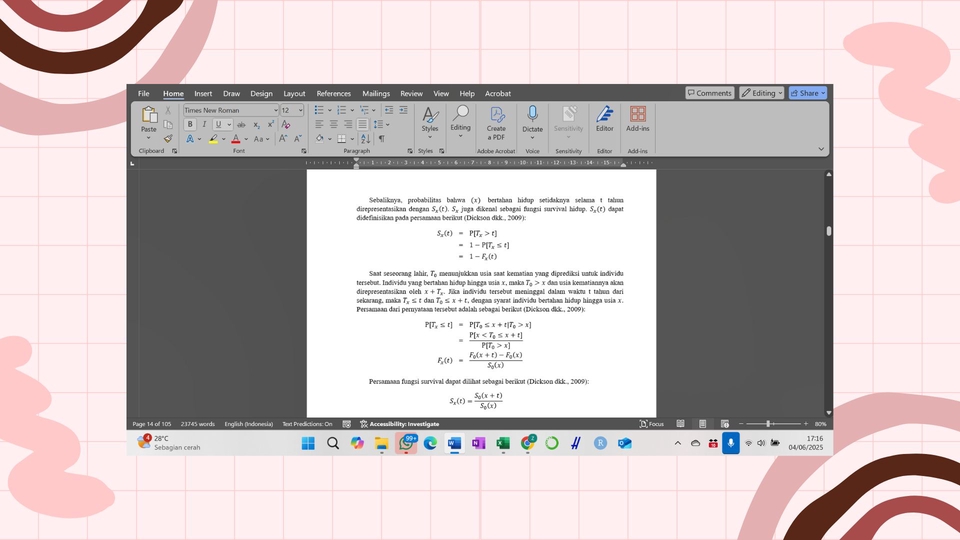Click the Editing mode button top-right
The width and height of the screenshot is (960, 540).
[762, 93]
